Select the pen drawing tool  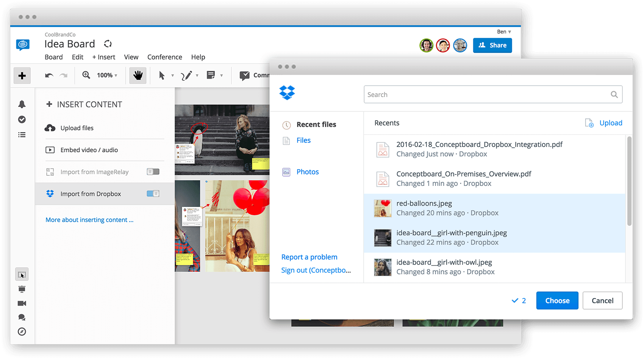click(186, 75)
